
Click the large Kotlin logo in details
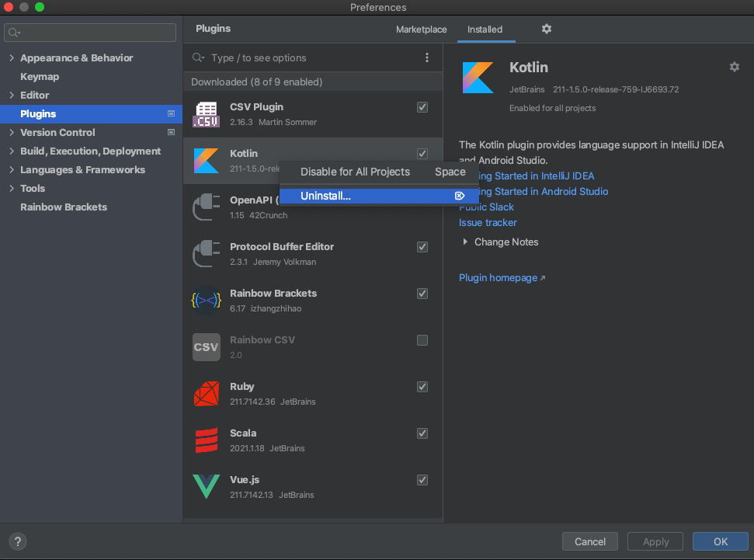(478, 78)
